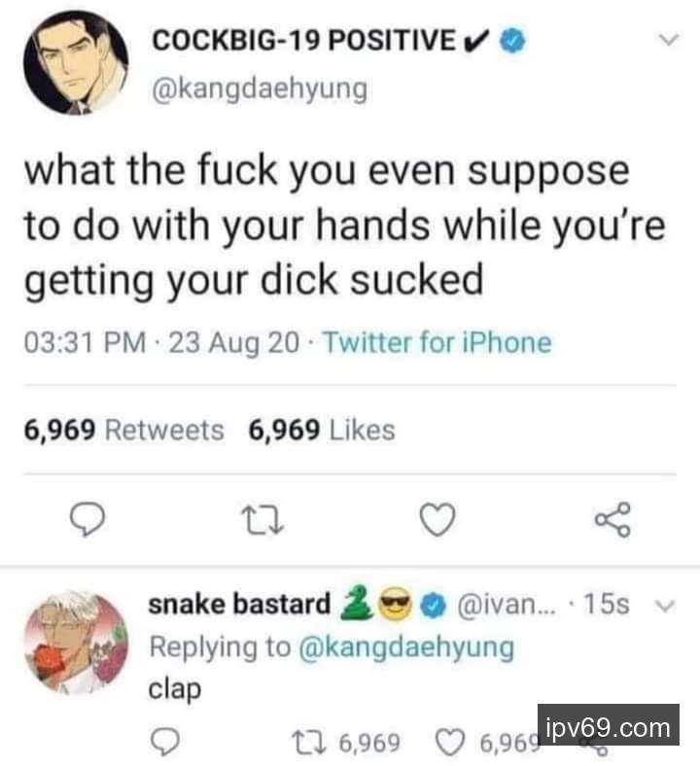Like the main tweet with the heart icon
Image resolution: width=700 pixels, height=766 pixels.
tap(437, 522)
